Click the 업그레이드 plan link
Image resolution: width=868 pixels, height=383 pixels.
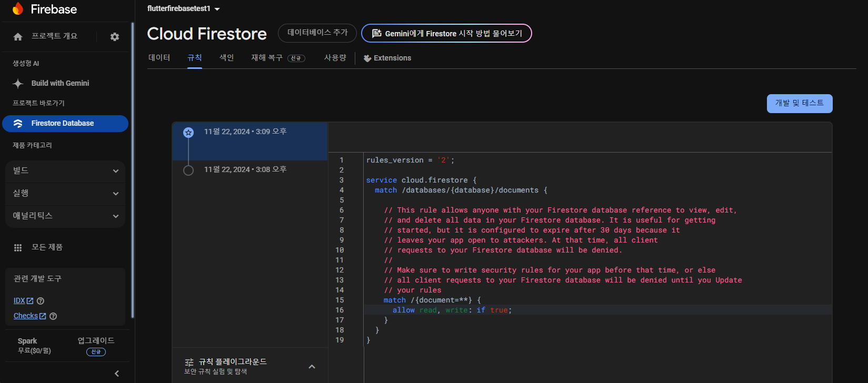click(x=96, y=341)
